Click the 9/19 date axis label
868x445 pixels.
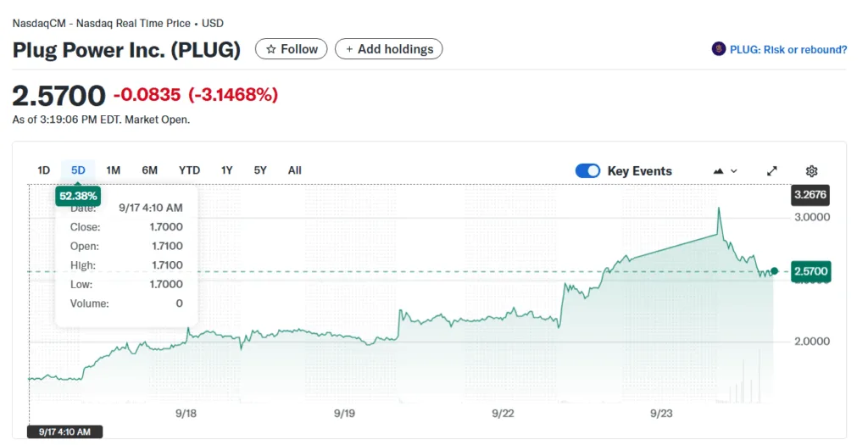coord(344,414)
